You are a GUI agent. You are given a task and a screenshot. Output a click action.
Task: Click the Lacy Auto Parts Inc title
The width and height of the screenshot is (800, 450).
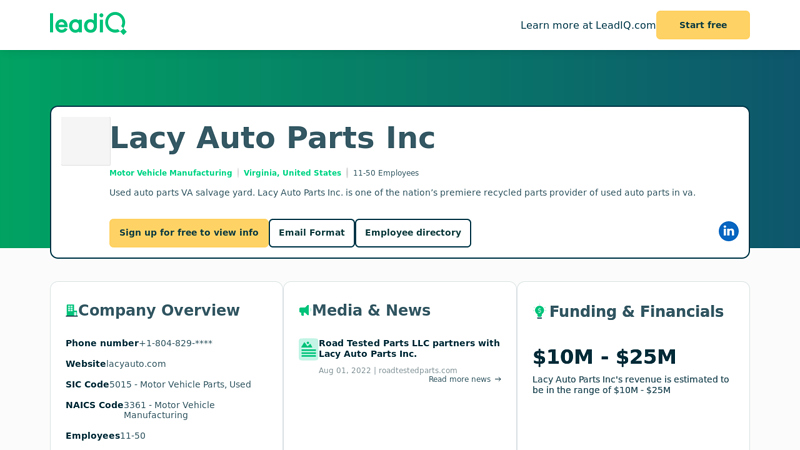coord(272,138)
